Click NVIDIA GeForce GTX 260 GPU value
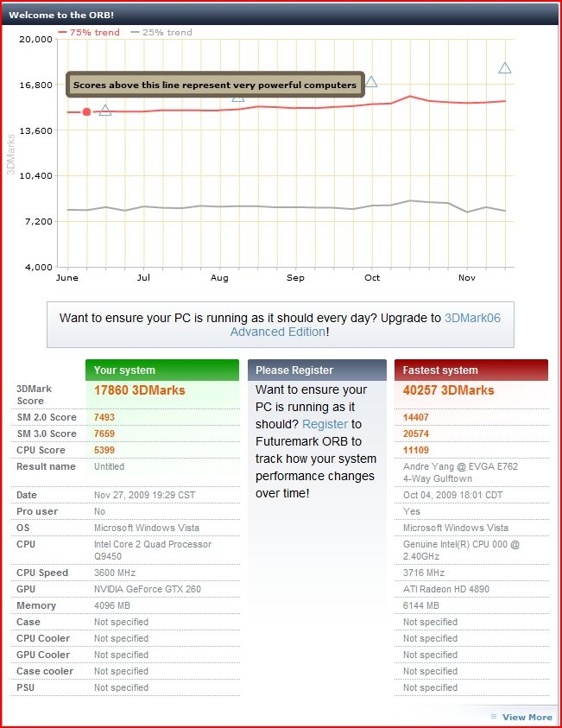Screen dimensions: 562x728 [x=148, y=589]
